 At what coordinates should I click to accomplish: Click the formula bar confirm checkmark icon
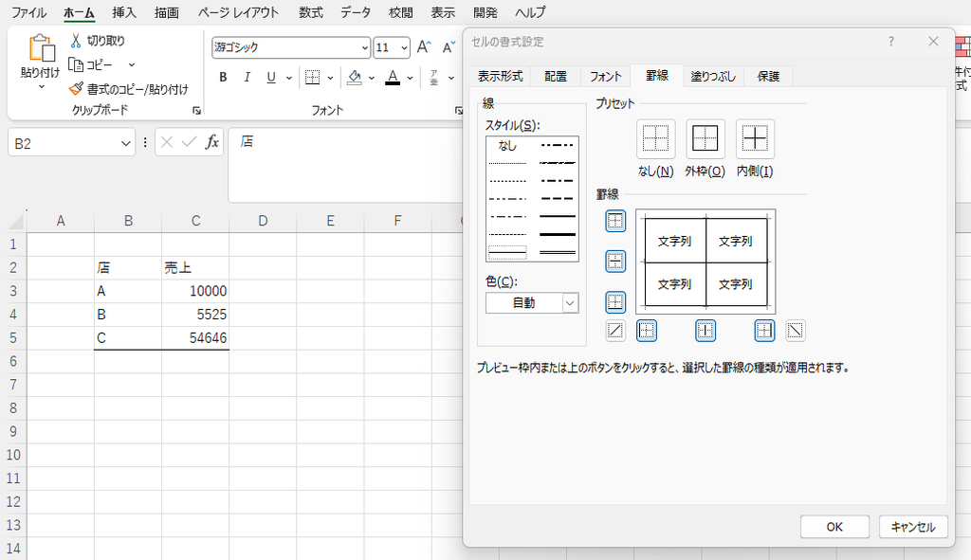[189, 142]
